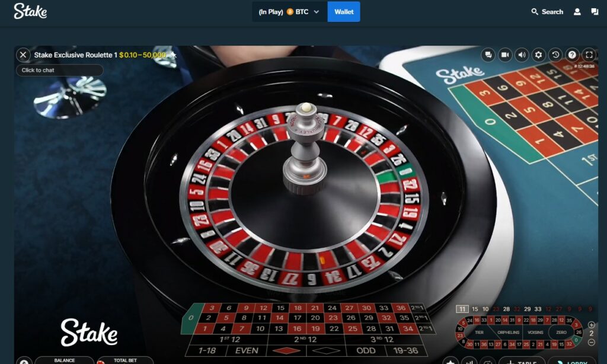Mute the game sound
The width and height of the screenshot is (607, 364).
(x=522, y=55)
